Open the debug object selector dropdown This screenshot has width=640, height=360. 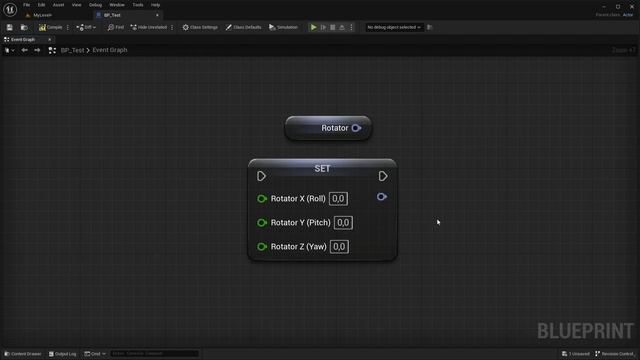(x=393, y=27)
